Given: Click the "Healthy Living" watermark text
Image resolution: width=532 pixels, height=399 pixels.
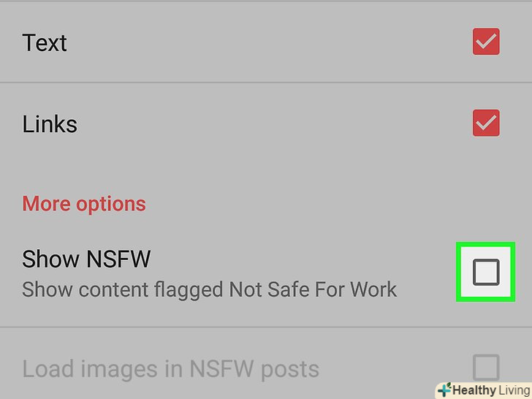Looking at the screenshot, I should click(x=491, y=389).
